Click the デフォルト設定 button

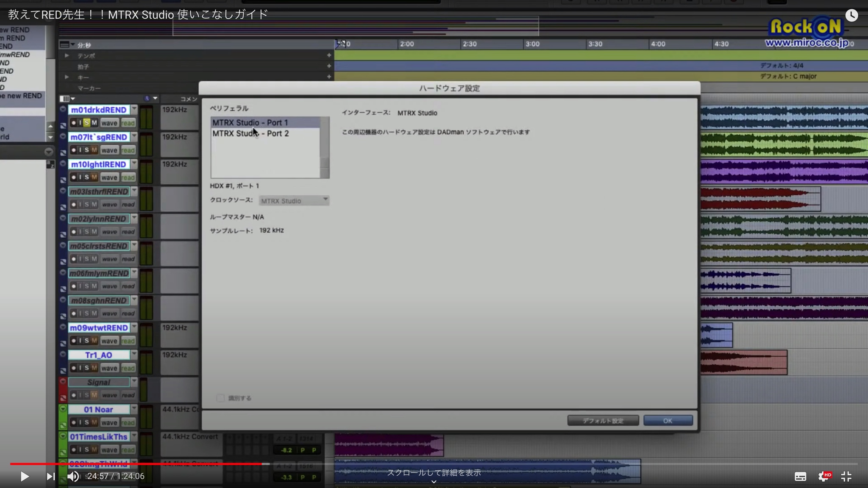pyautogui.click(x=603, y=421)
